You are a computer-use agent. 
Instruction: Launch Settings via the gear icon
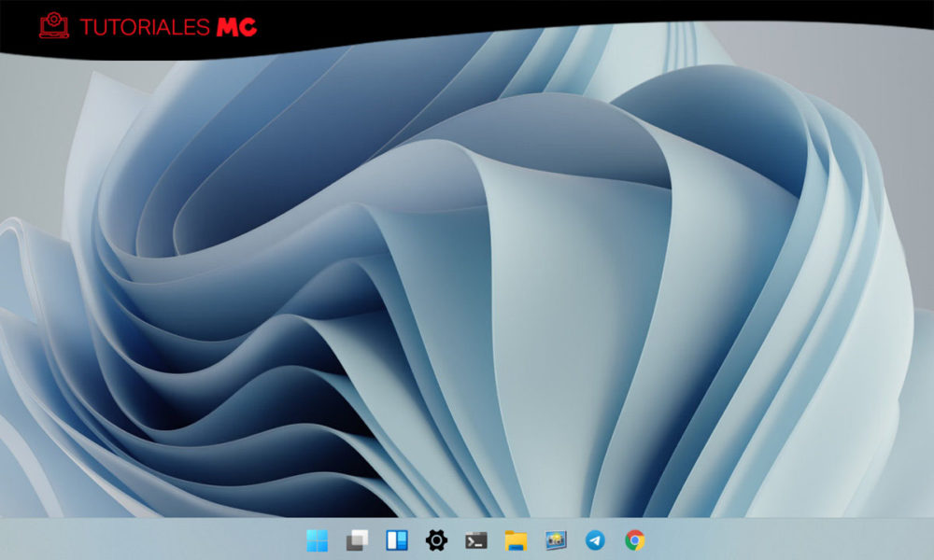point(436,540)
